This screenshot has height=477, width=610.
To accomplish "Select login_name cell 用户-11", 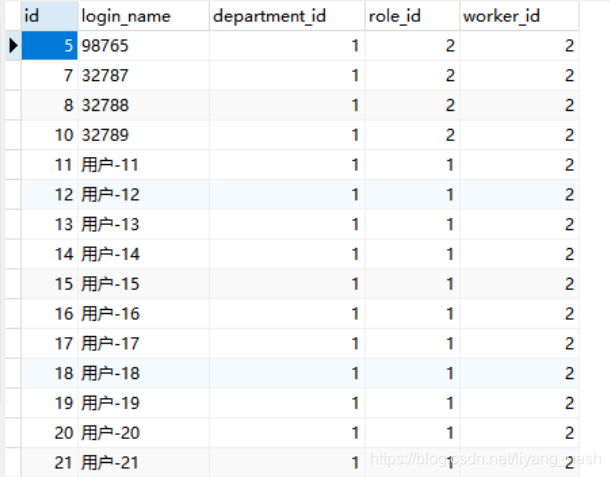I will click(x=144, y=165).
